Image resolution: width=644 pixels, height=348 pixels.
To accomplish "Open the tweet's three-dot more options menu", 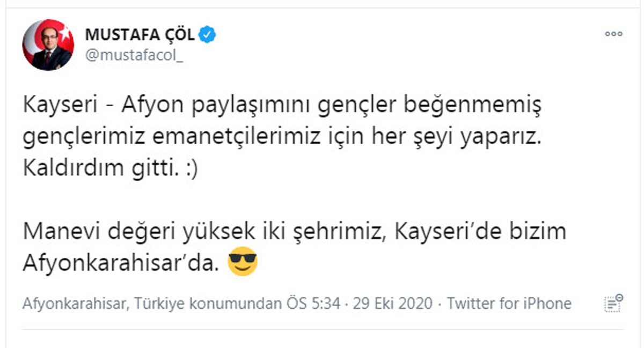I will click(x=613, y=34).
